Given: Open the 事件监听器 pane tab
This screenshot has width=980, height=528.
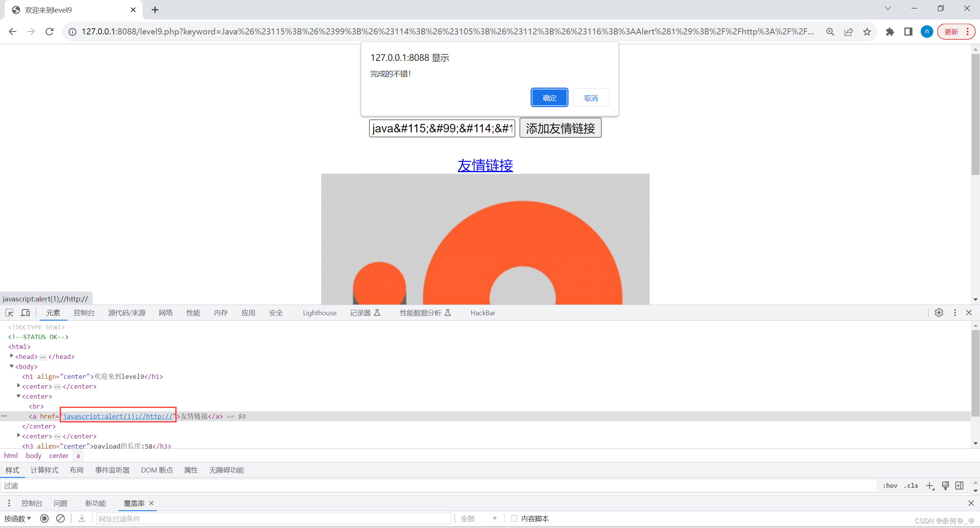Looking at the screenshot, I should tap(112, 470).
